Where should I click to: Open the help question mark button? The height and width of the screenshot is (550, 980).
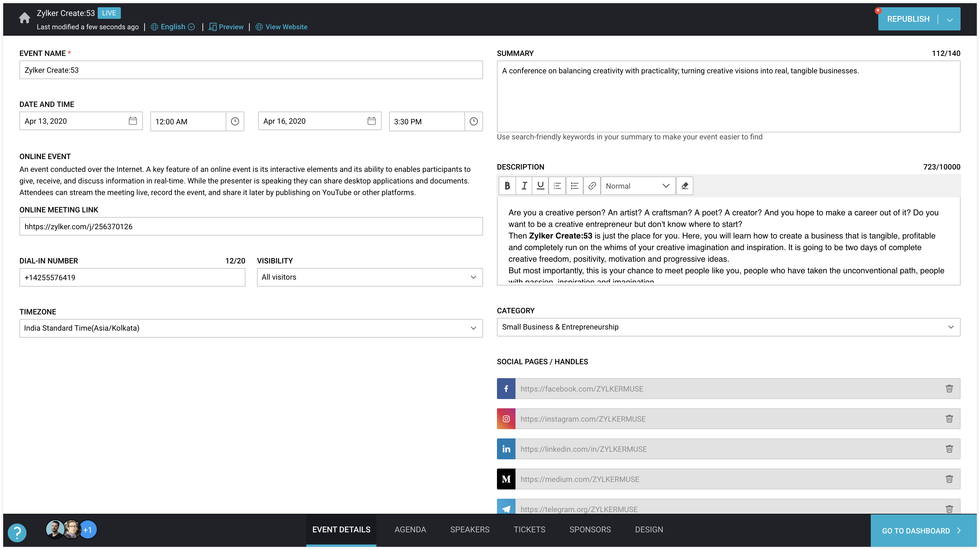tap(17, 533)
